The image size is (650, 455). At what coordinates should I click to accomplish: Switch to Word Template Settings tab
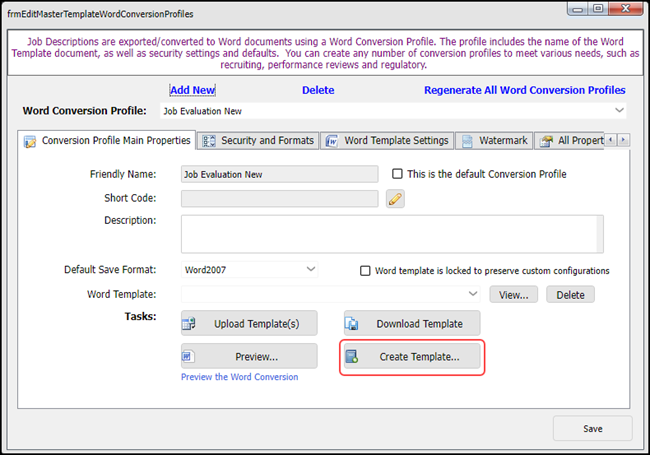click(x=387, y=141)
